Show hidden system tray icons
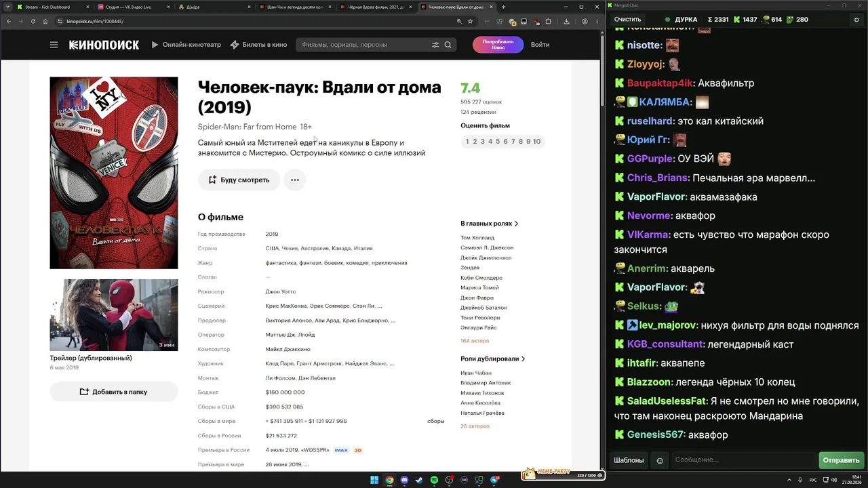The height and width of the screenshot is (488, 868). click(789, 480)
